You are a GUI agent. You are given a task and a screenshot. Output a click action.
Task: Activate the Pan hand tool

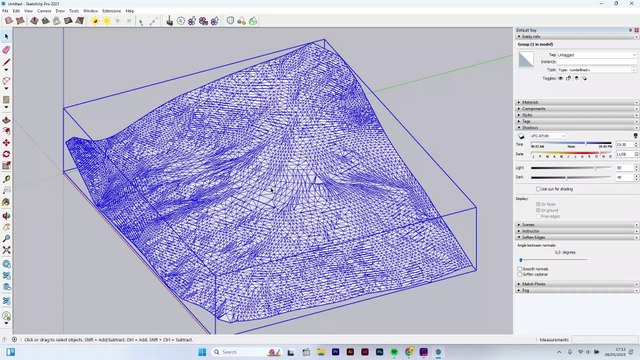tap(6, 227)
